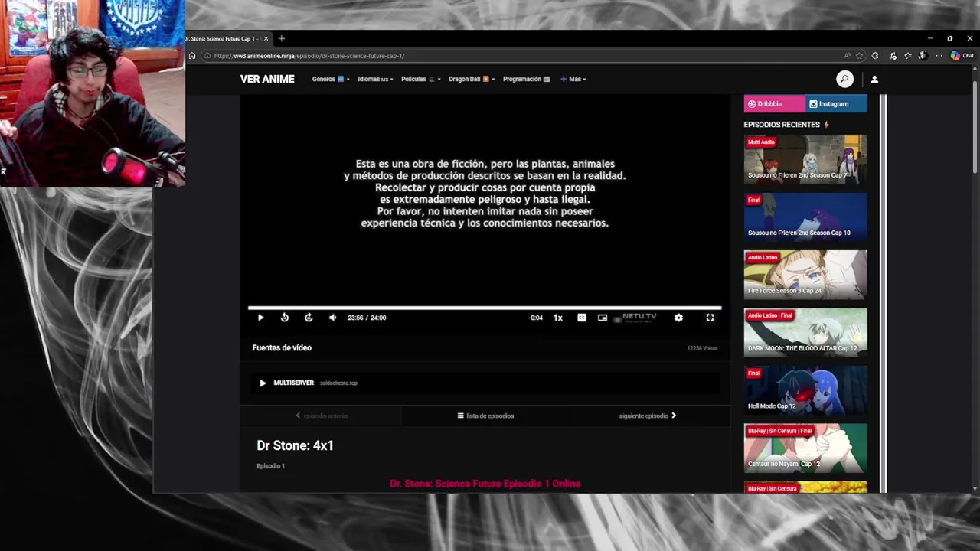
Task: Expand the Más menu
Action: click(573, 79)
